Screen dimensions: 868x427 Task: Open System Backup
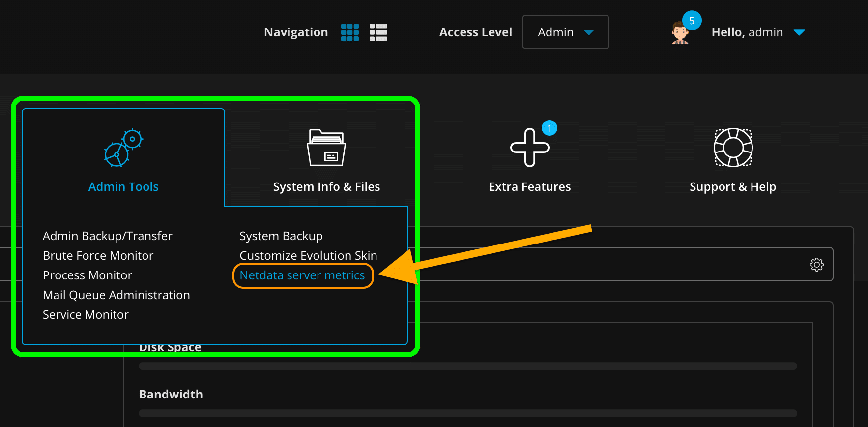coord(281,236)
